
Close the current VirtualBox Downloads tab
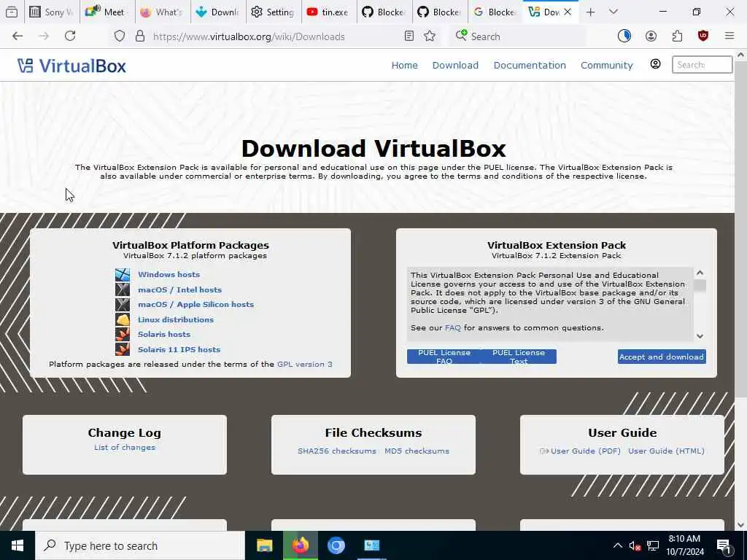click(568, 12)
